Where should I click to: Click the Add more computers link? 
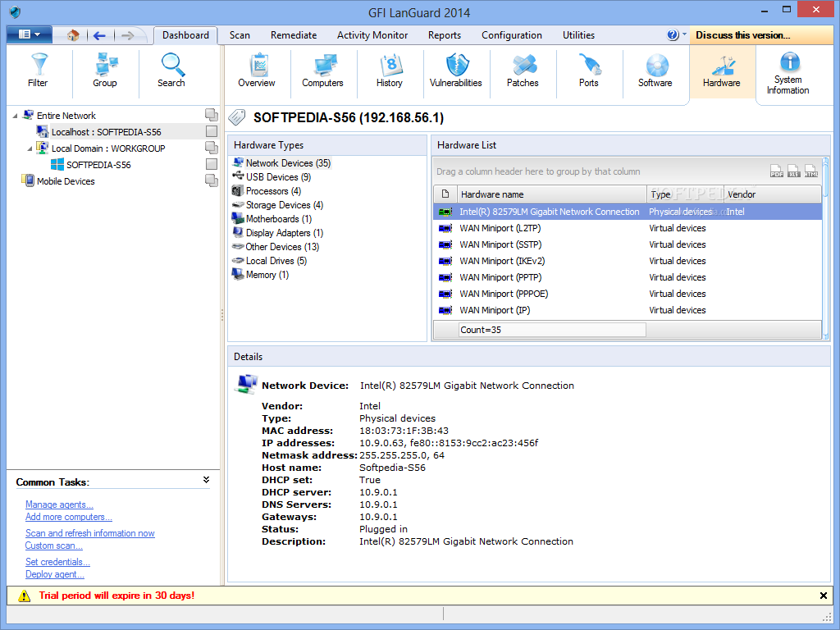tap(69, 517)
